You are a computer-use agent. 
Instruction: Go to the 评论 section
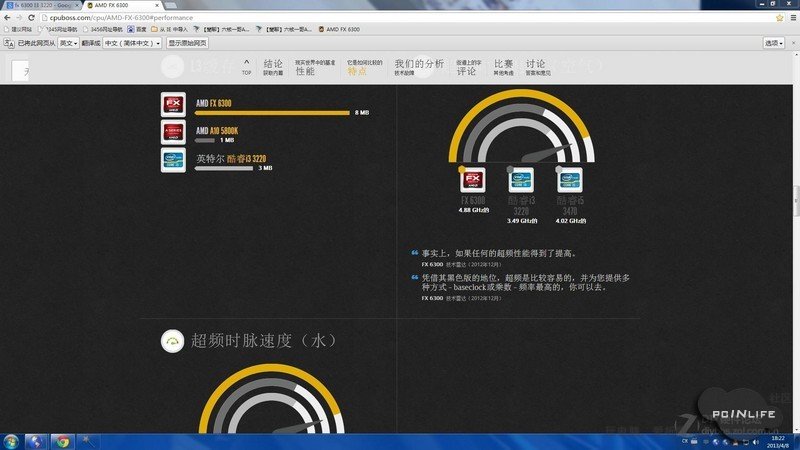468,67
